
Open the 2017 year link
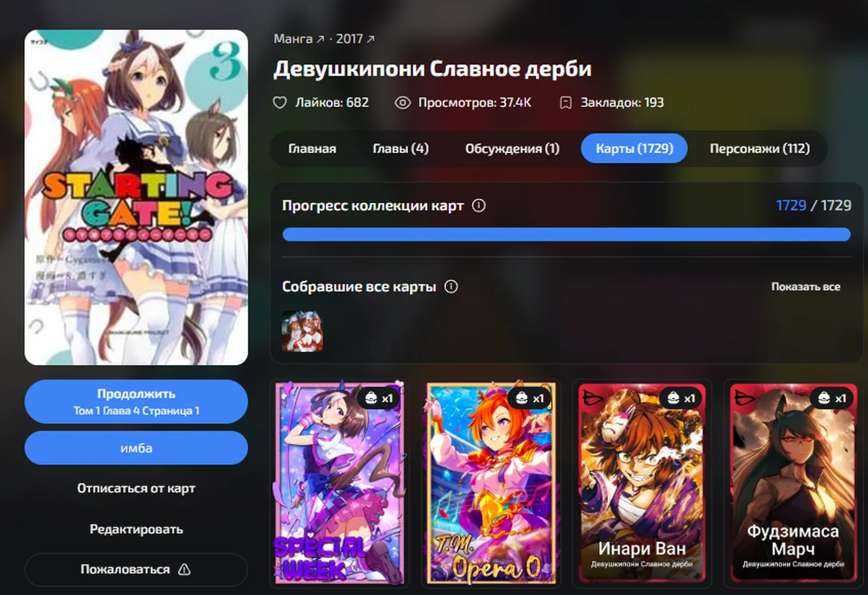[x=355, y=39]
